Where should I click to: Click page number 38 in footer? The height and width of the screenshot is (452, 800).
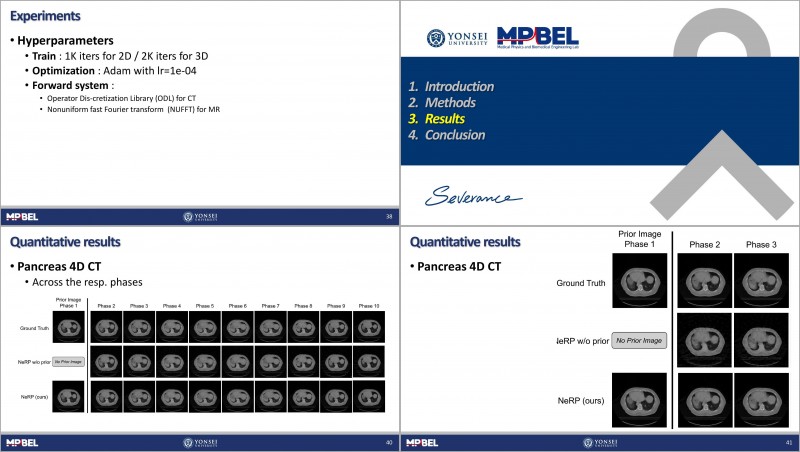pos(389,217)
